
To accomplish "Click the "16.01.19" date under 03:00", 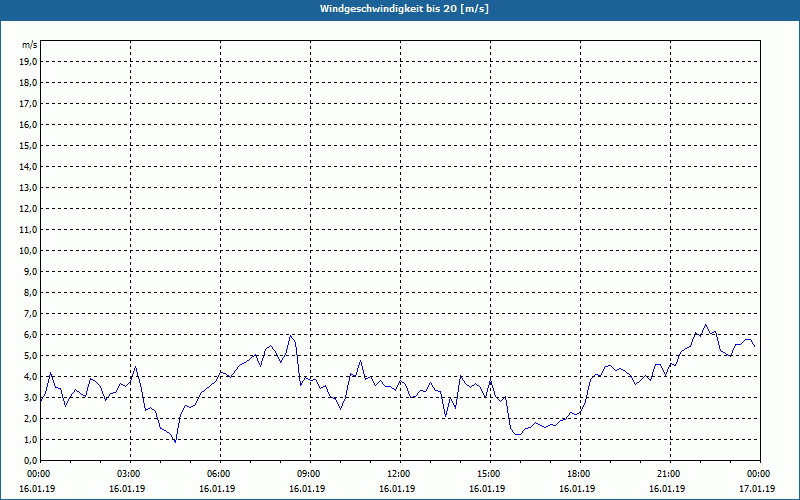I will (x=127, y=489).
